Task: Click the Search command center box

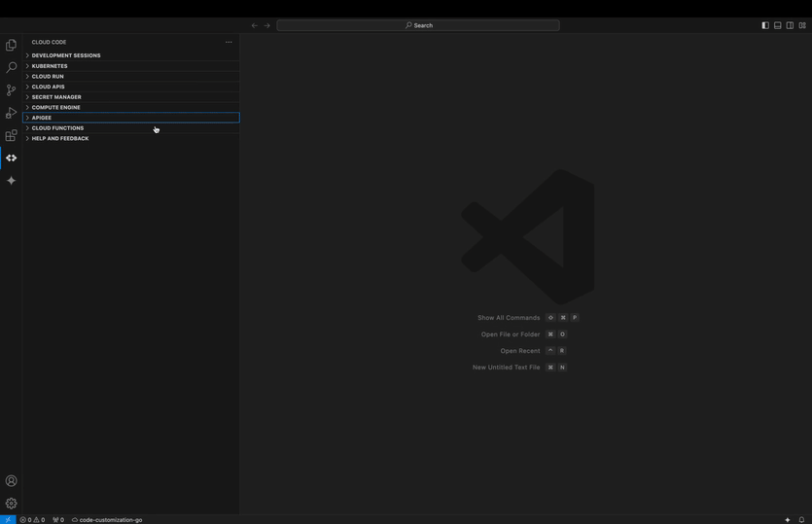Action: tap(418, 25)
